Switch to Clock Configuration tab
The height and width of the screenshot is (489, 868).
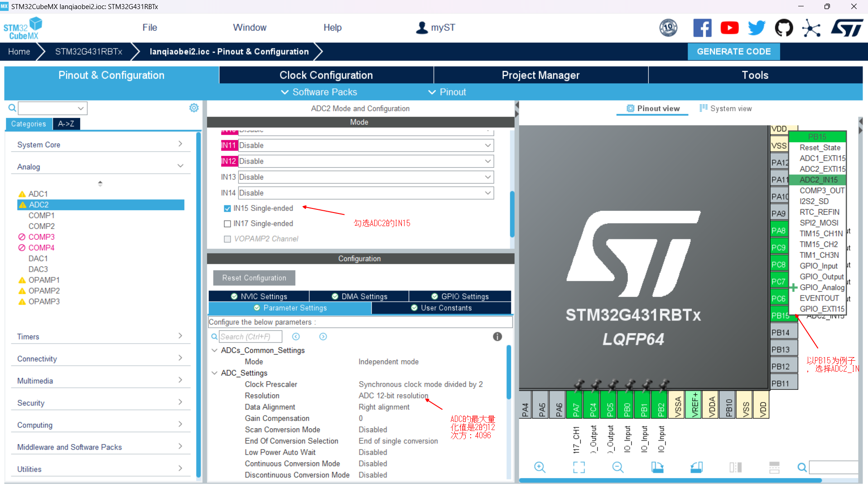[x=326, y=75]
